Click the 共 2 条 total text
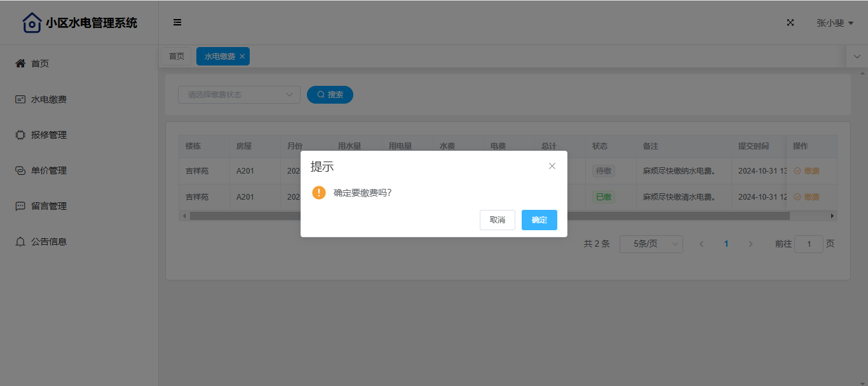Screen dimensions: 868x386 [597, 244]
